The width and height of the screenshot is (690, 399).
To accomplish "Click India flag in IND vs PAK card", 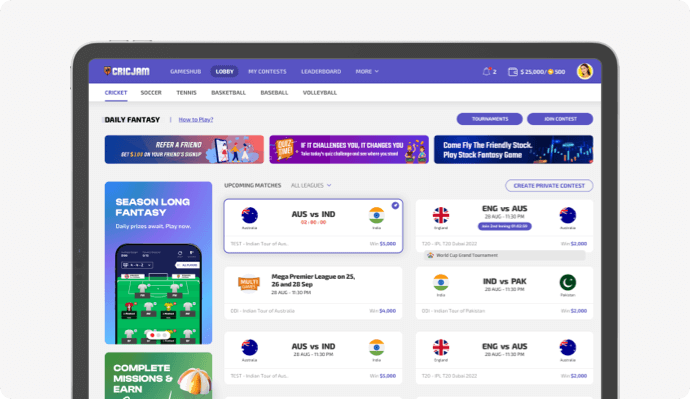I will [440, 282].
